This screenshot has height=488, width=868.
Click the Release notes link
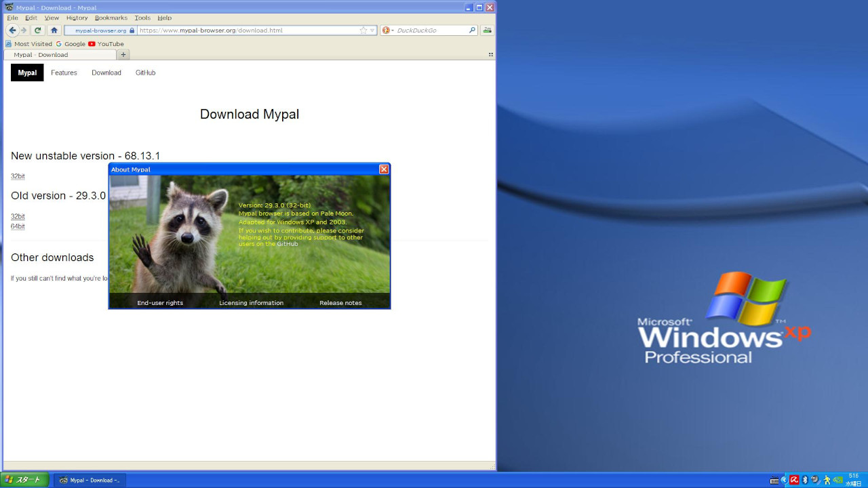pos(340,303)
